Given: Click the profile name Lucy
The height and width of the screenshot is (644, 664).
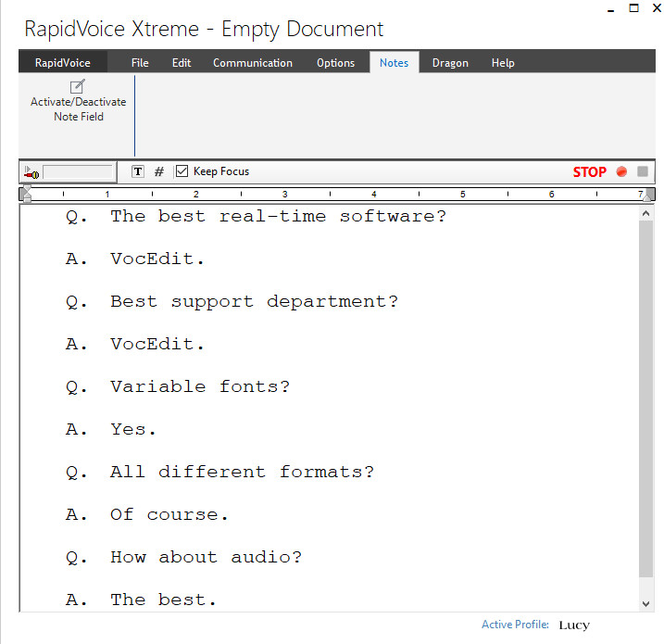Looking at the screenshot, I should click(x=574, y=625).
